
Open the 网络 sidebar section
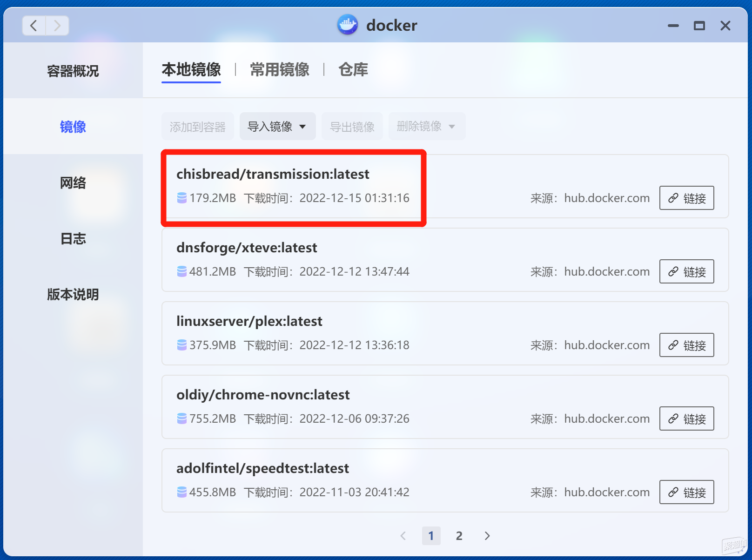(x=73, y=182)
